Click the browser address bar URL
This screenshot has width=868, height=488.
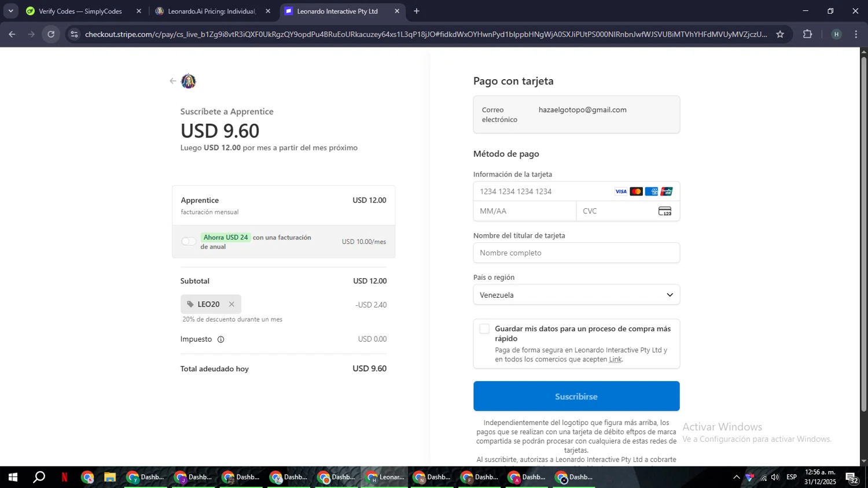426,34
